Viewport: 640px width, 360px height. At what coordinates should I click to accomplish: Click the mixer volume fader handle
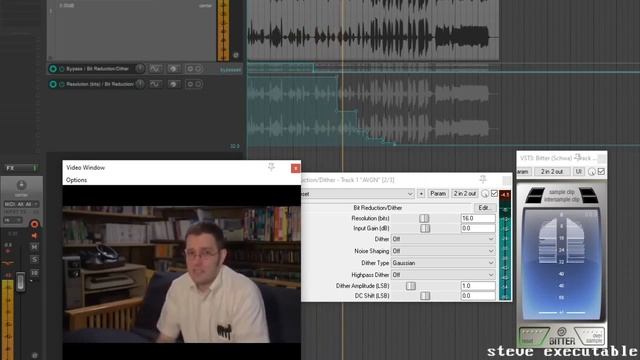point(20,282)
